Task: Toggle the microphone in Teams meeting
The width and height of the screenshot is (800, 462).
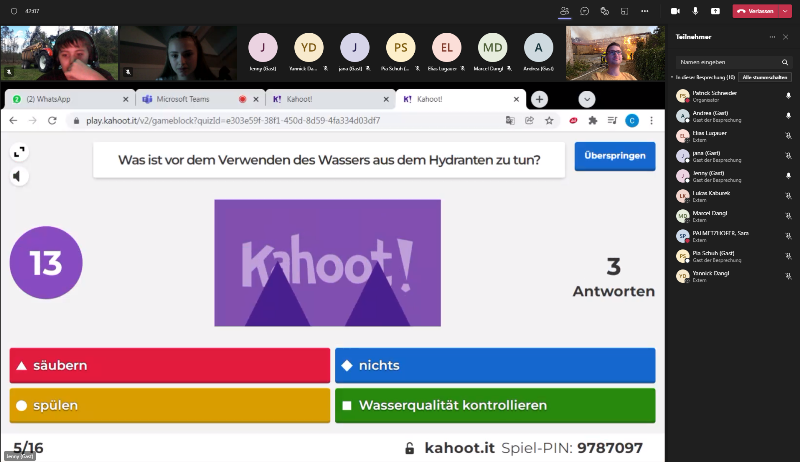Action: click(695, 10)
